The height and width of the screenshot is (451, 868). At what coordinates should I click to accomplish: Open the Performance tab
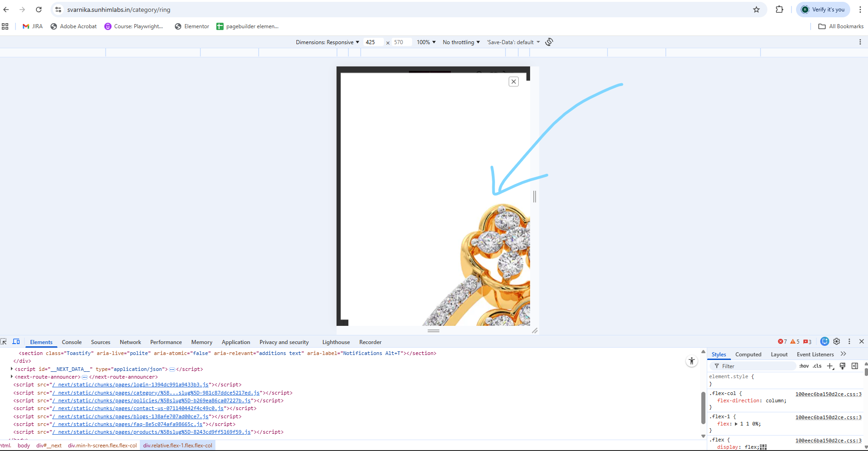coord(166,342)
